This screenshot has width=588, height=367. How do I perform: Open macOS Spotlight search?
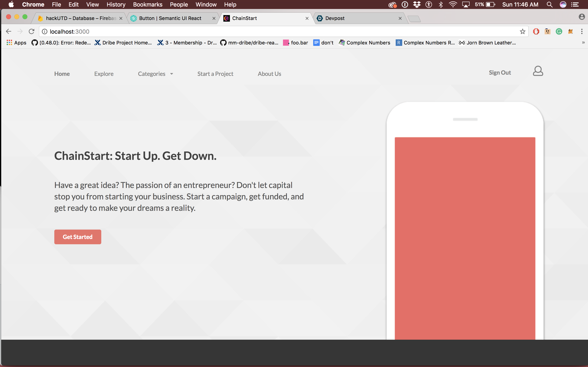click(x=550, y=5)
